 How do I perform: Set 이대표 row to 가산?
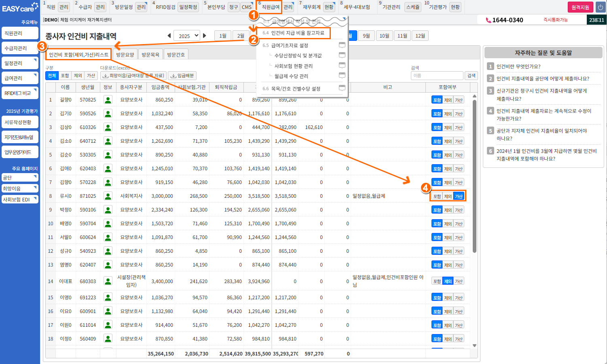tap(459, 281)
